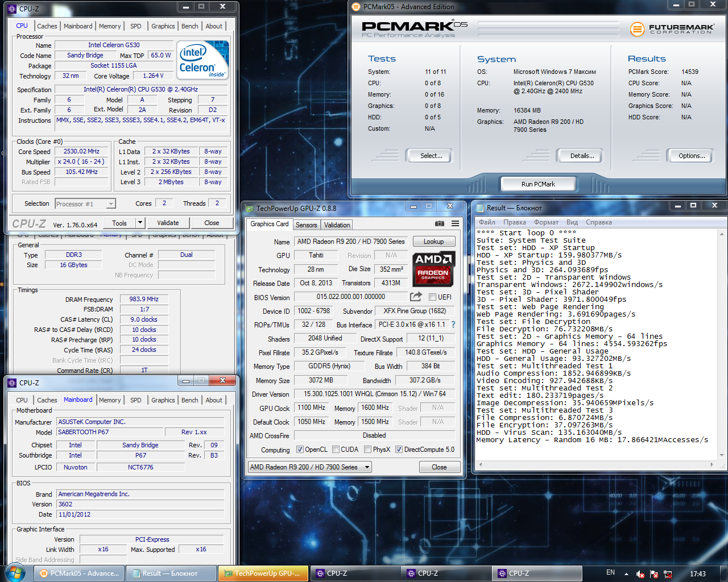Click the PCMark05 title bar icon
This screenshot has height=582, width=728.
(356, 7)
